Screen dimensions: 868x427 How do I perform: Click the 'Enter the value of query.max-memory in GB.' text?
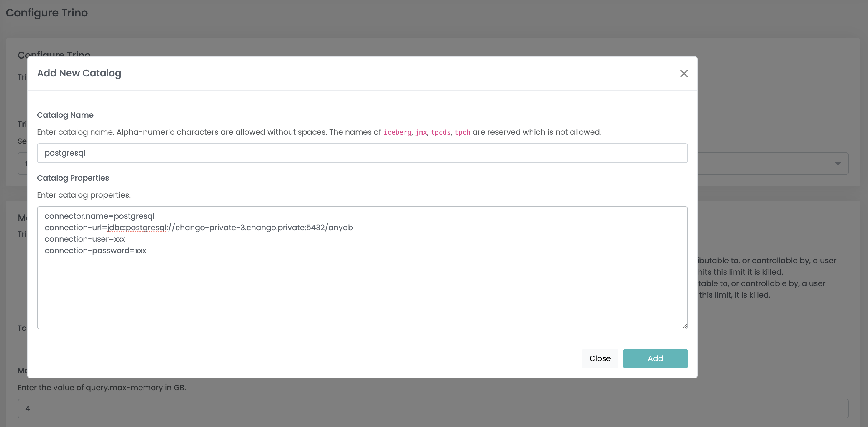pos(102,388)
